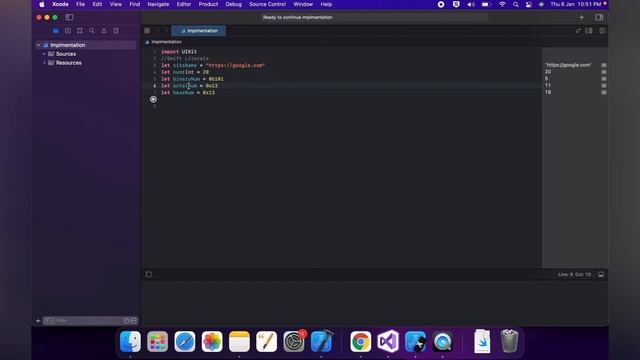
Task: Open the related items grid icon
Action: tap(147, 31)
